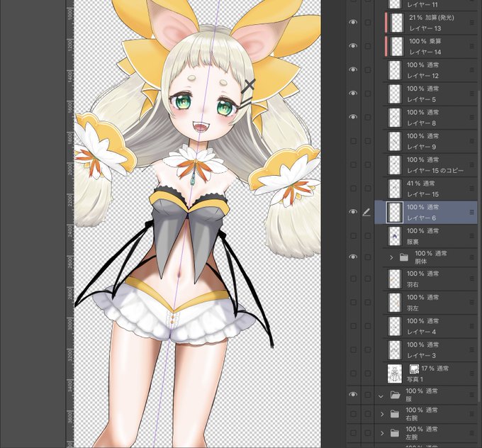The height and width of the screenshot is (448, 482).
Task: Click the grip handle icon of レイヤー 8
Action: pyautogui.click(x=472, y=118)
